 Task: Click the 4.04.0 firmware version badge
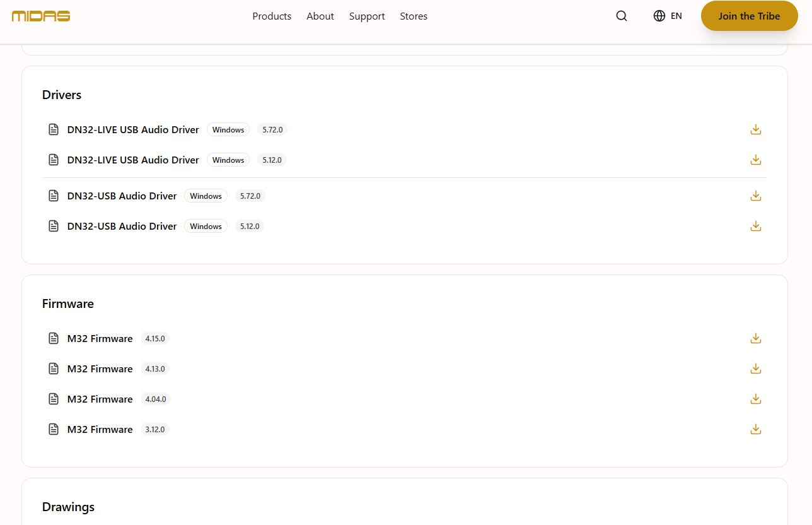(x=156, y=399)
